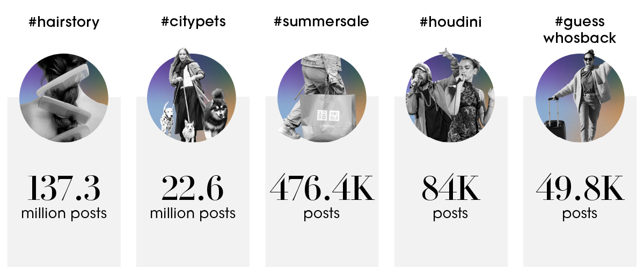Click 'million posts' under 137.3
Image resolution: width=644 pixels, height=276 pixels.
click(x=64, y=214)
